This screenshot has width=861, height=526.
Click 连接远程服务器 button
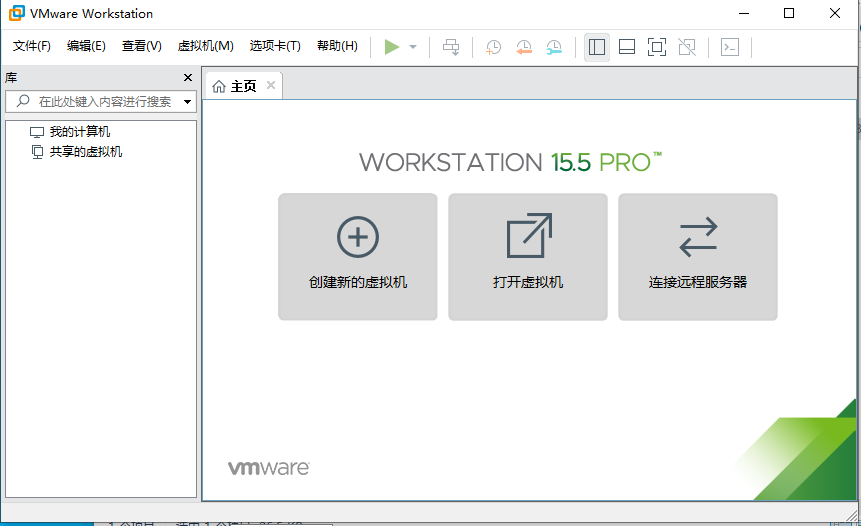698,256
